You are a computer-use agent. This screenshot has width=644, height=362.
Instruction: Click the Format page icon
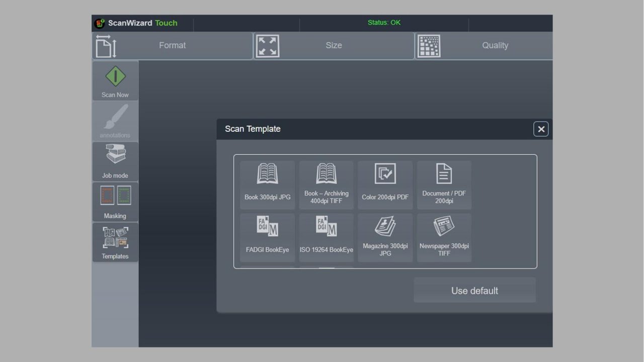[106, 45]
